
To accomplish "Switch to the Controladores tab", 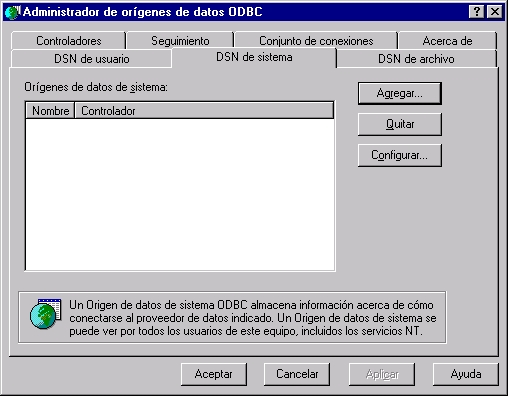I will [x=68, y=41].
